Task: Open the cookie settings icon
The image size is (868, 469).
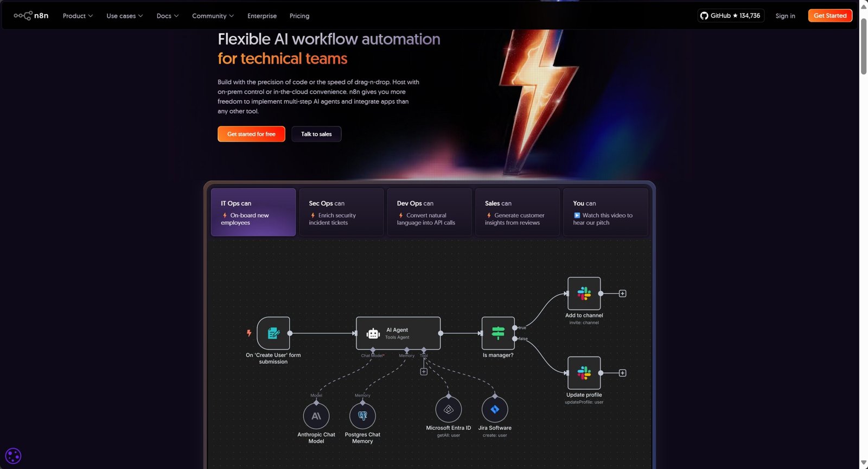Action: point(13,456)
